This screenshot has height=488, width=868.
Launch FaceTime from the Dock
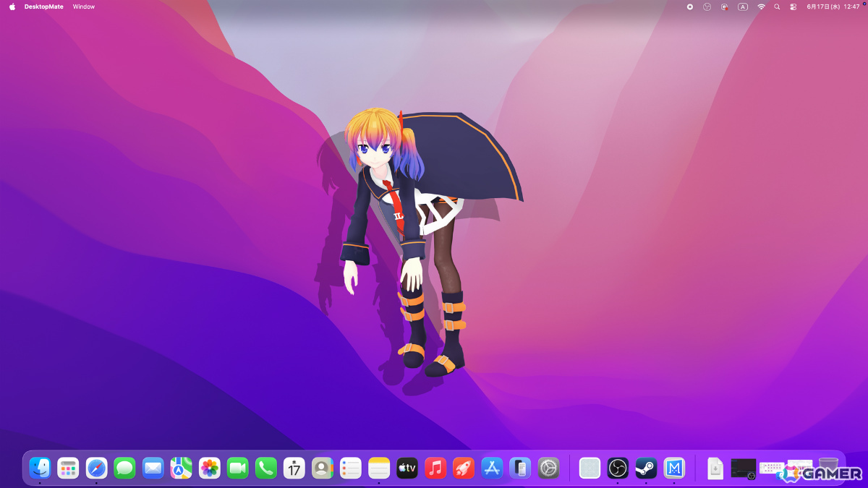237,468
